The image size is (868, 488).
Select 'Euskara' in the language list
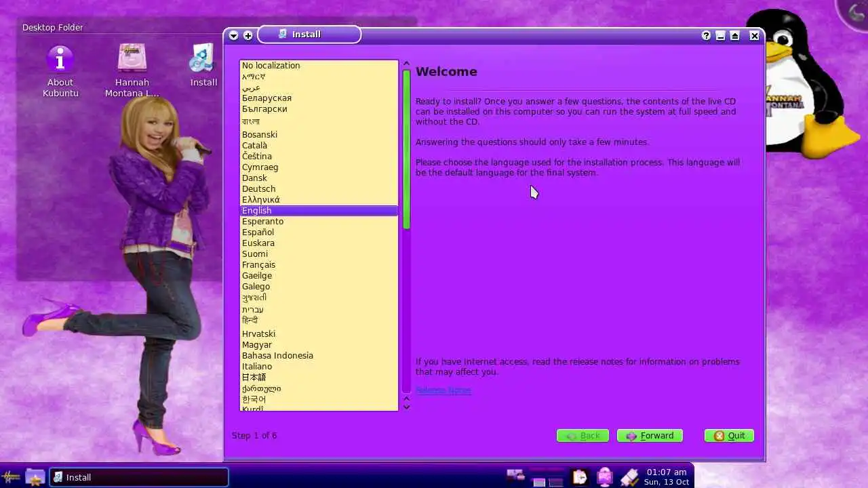point(319,243)
